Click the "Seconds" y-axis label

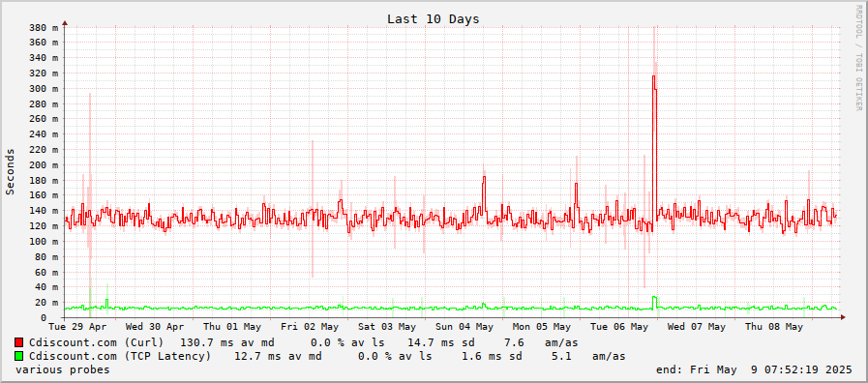click(x=10, y=171)
